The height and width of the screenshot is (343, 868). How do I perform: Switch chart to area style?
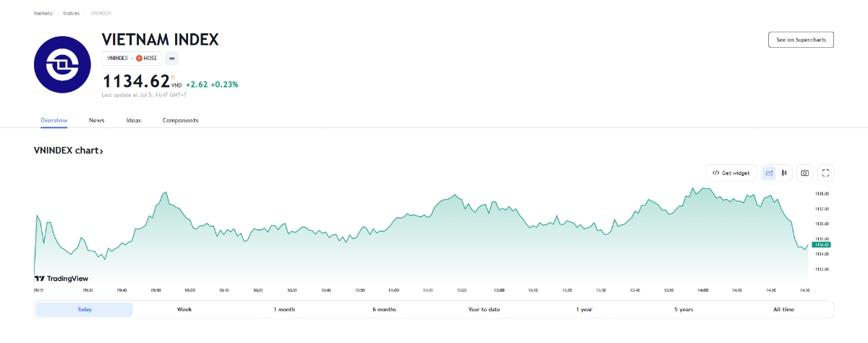pos(768,173)
